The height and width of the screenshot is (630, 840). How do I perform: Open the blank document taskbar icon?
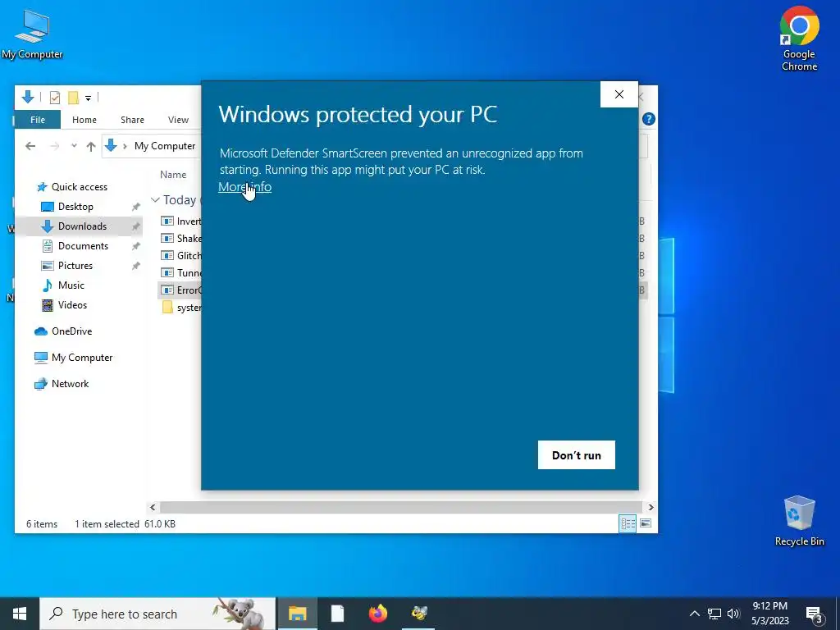337,614
